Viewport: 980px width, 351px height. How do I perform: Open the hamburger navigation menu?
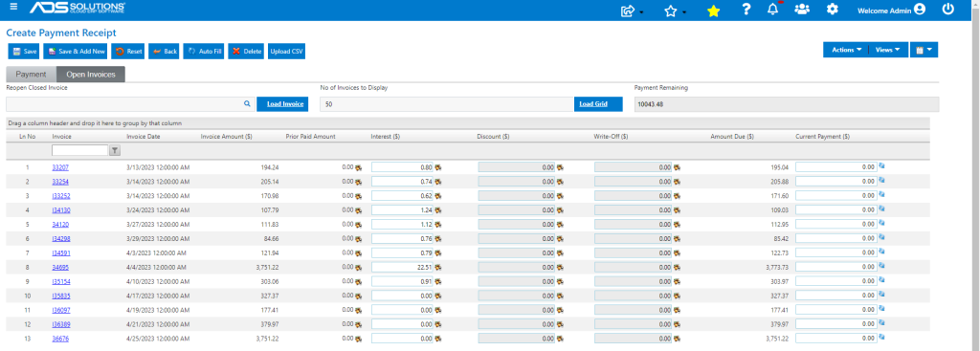click(13, 8)
